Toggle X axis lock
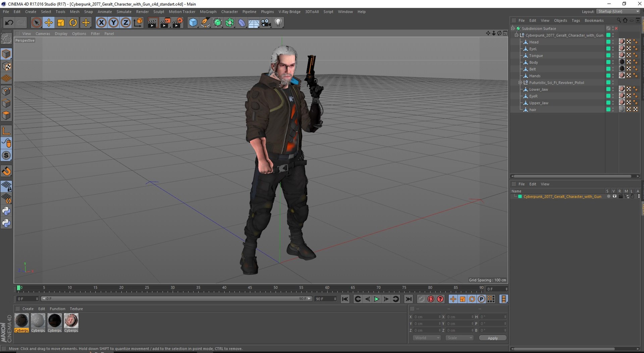This screenshot has width=644, height=353. [x=101, y=23]
